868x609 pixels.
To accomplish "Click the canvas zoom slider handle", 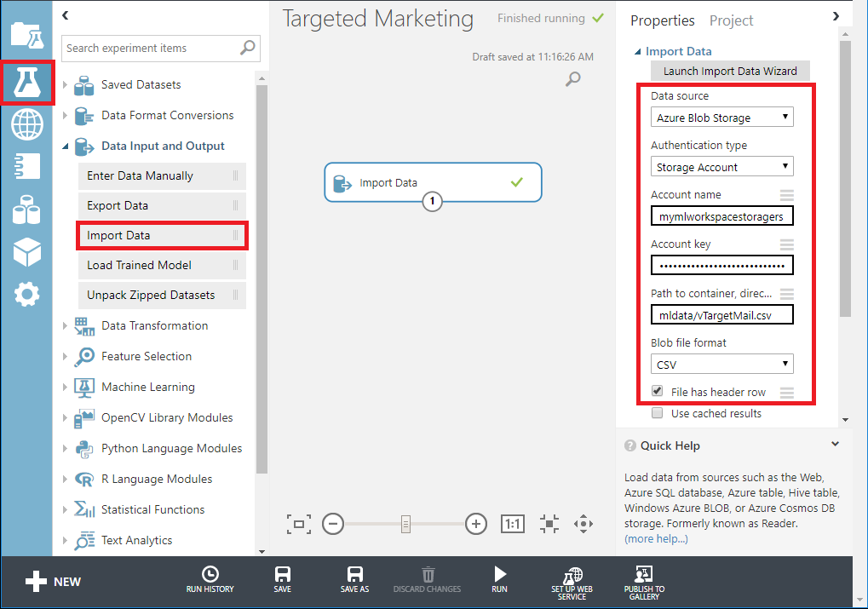I will pos(405,524).
